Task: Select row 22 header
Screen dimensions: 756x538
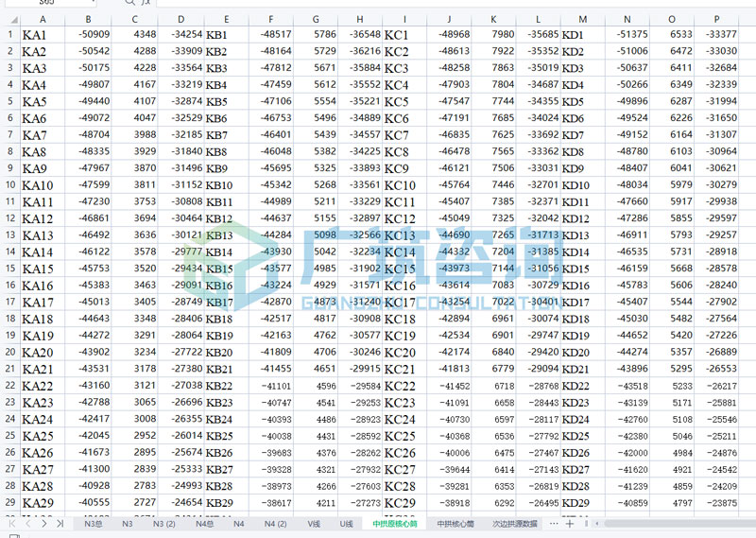Action: 10,386
